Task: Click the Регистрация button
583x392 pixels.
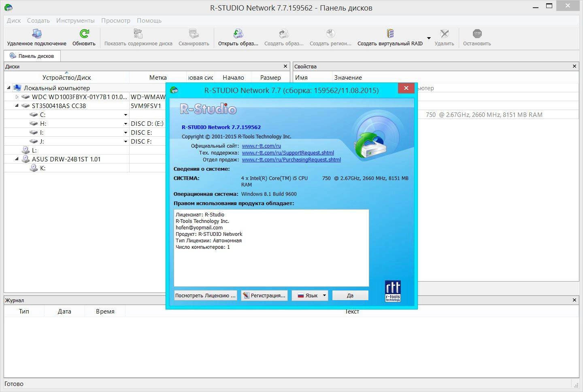Action: pos(264,295)
